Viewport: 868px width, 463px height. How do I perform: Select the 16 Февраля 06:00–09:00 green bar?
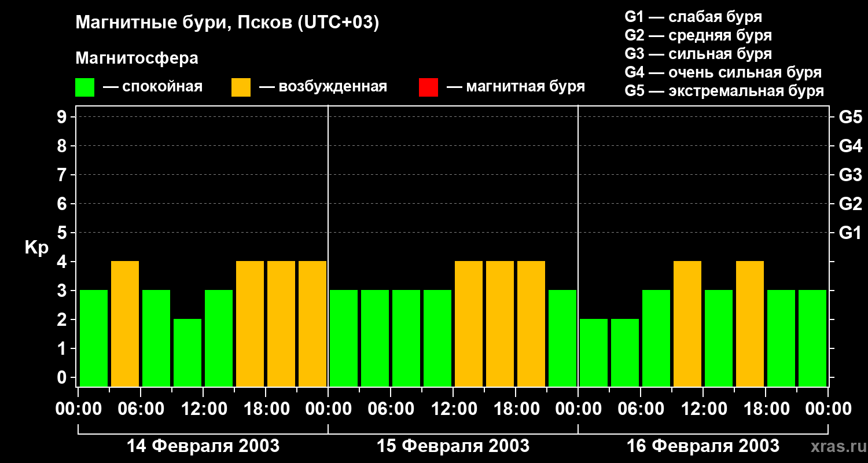pos(656,338)
